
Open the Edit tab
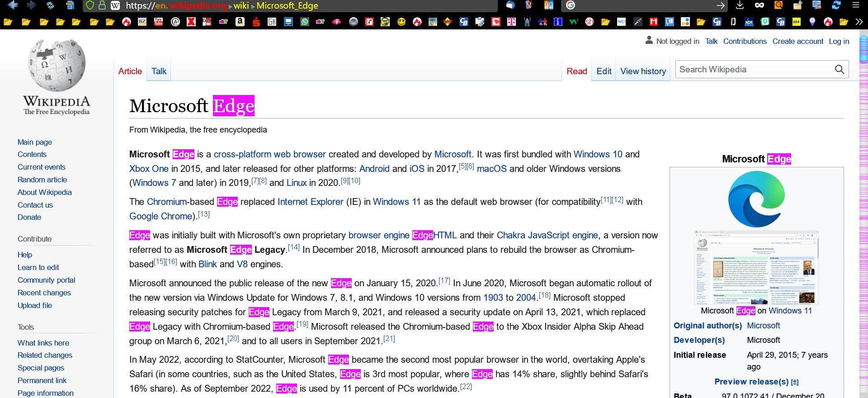[x=604, y=71]
